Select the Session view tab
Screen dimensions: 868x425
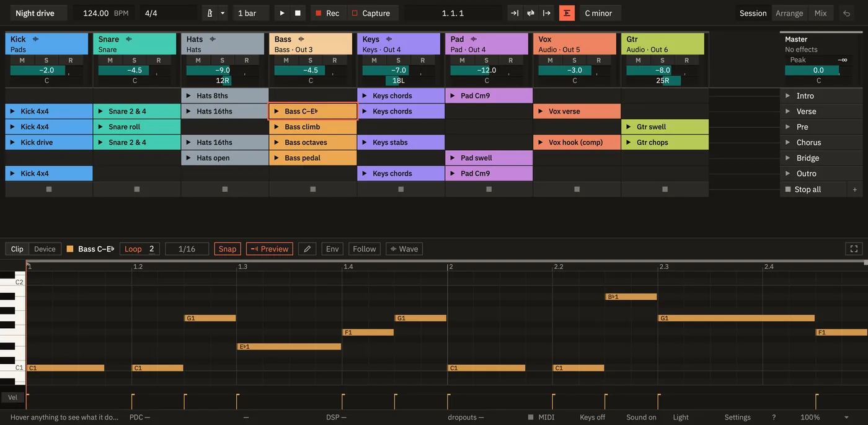tap(753, 13)
